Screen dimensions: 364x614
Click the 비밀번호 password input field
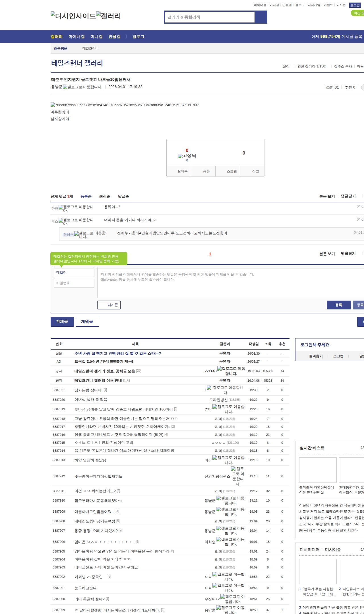(x=74, y=283)
